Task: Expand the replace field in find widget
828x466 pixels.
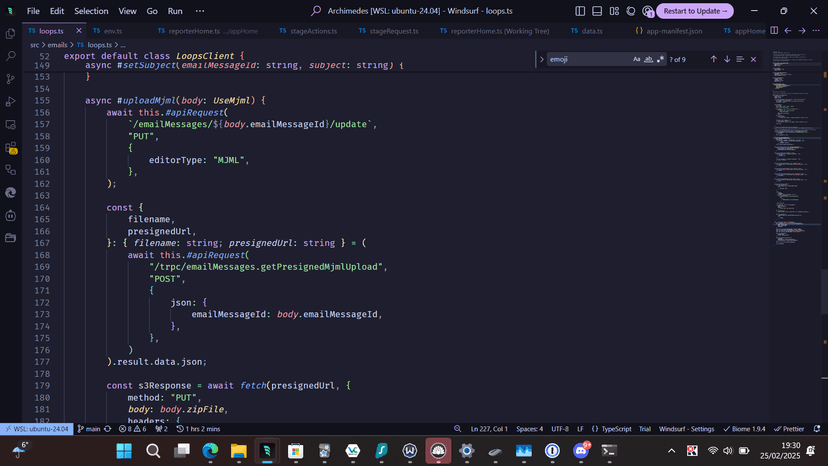Action: (x=542, y=59)
